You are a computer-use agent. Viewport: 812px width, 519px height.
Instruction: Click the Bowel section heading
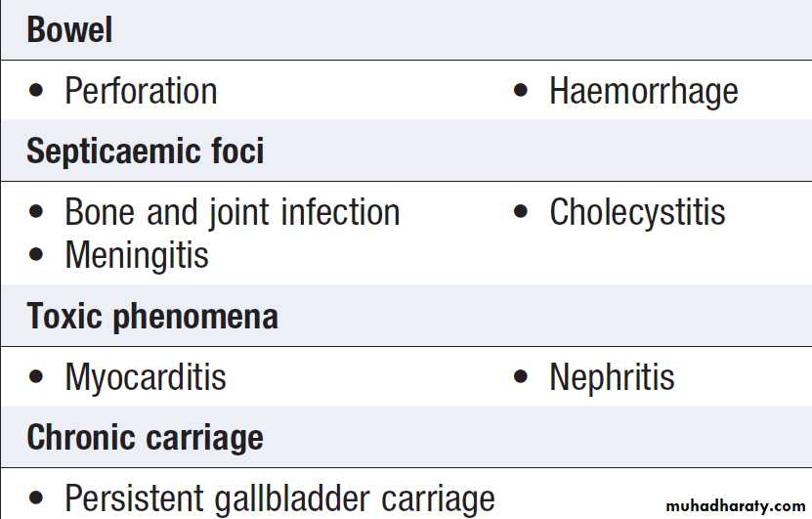tap(69, 30)
